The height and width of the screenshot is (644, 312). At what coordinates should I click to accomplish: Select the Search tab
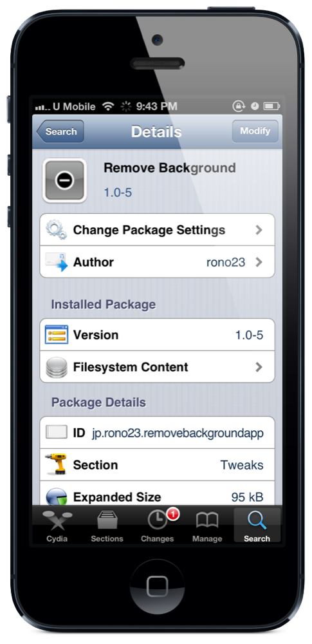(x=257, y=525)
